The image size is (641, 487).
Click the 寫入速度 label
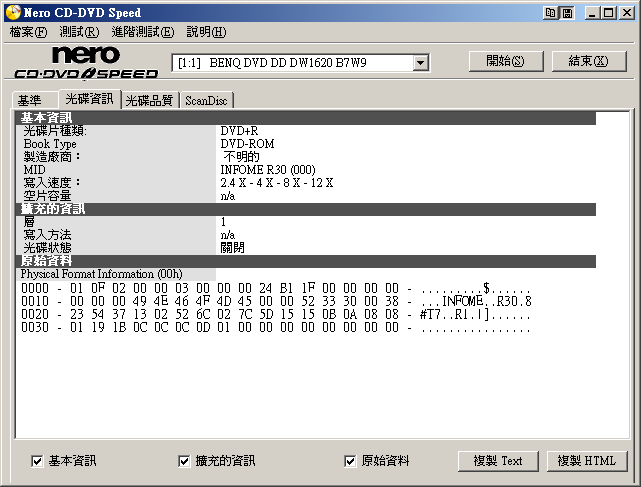(x=52, y=183)
